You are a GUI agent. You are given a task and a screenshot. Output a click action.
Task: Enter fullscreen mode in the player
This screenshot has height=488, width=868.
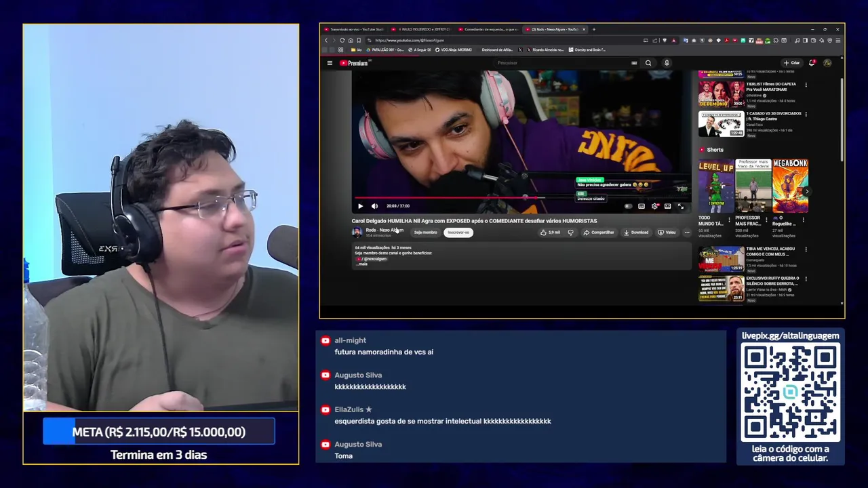[681, 206]
